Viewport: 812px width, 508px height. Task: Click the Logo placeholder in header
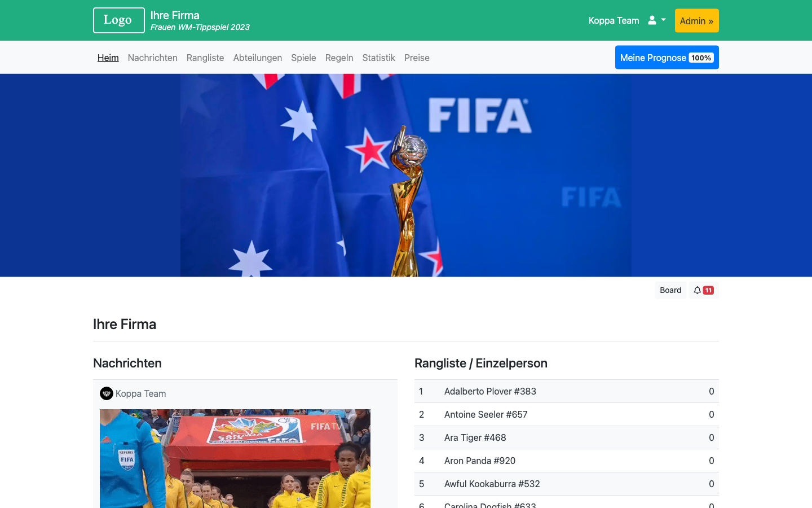click(x=119, y=20)
